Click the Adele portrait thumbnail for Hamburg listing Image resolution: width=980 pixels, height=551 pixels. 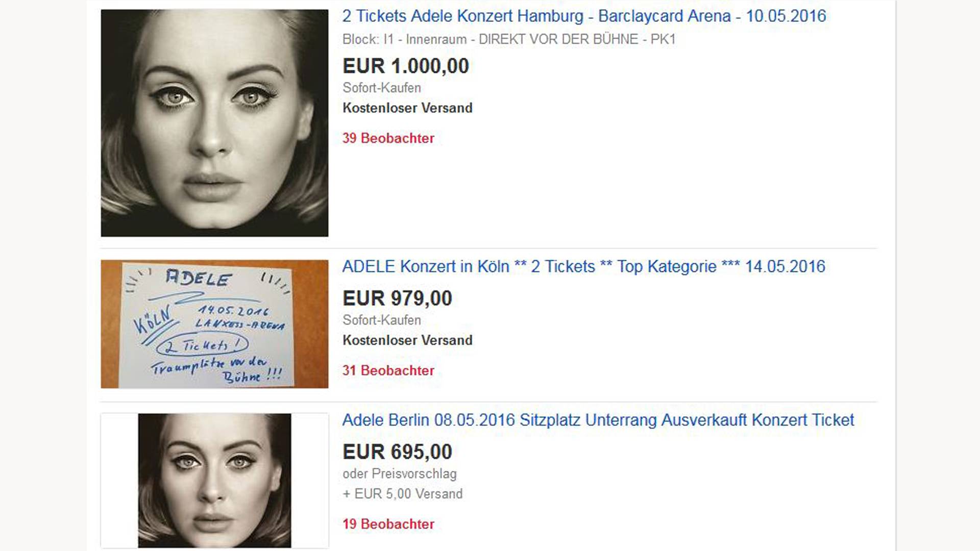click(x=214, y=123)
